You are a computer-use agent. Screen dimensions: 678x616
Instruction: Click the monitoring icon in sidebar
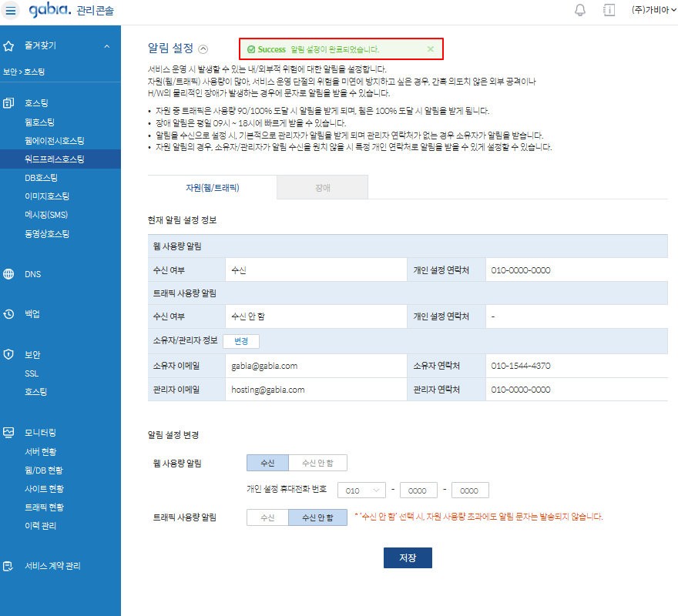tap(9, 433)
